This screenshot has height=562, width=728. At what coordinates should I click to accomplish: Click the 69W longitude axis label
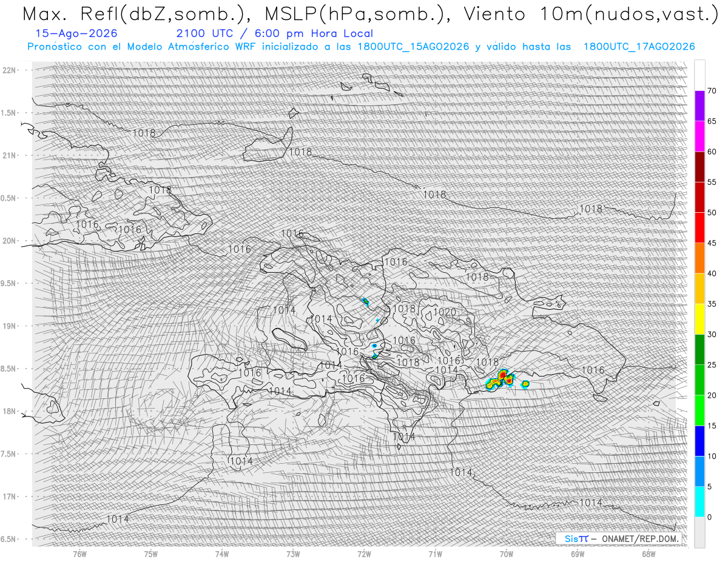coord(578,554)
